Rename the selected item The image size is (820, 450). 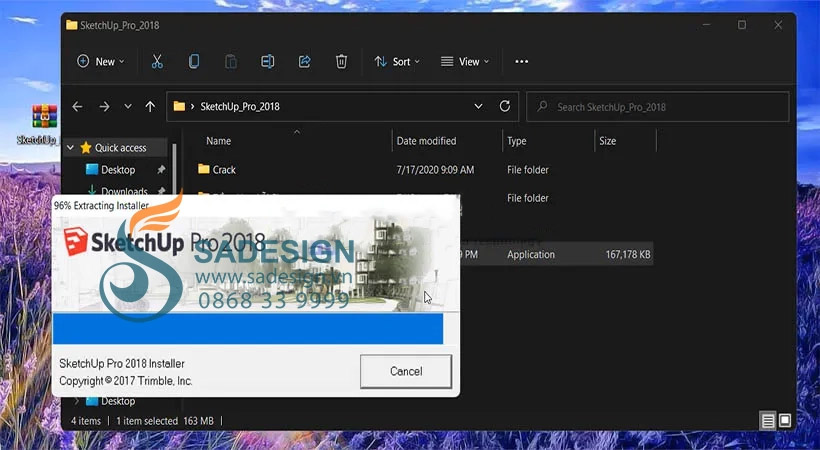click(x=267, y=62)
